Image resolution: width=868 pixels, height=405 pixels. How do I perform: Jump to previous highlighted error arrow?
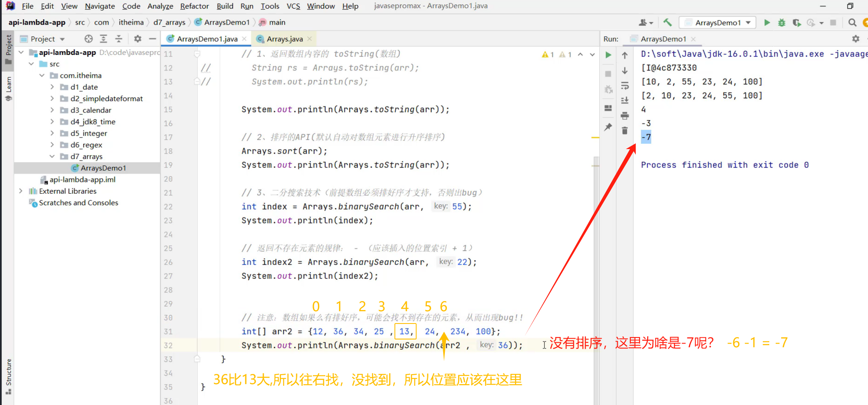580,54
